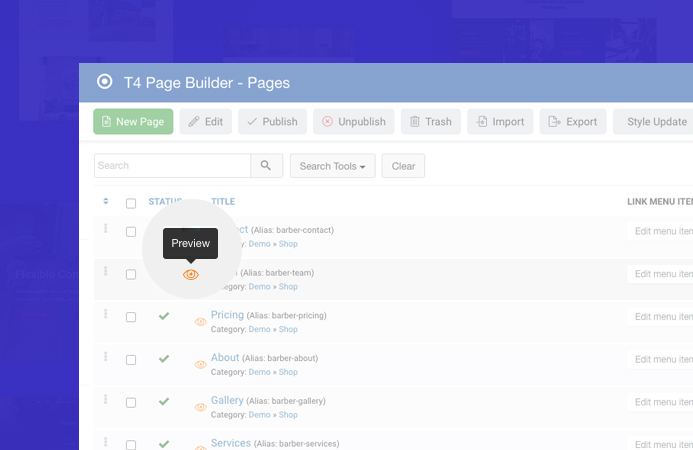Sort by the TITLE column header

tap(223, 202)
